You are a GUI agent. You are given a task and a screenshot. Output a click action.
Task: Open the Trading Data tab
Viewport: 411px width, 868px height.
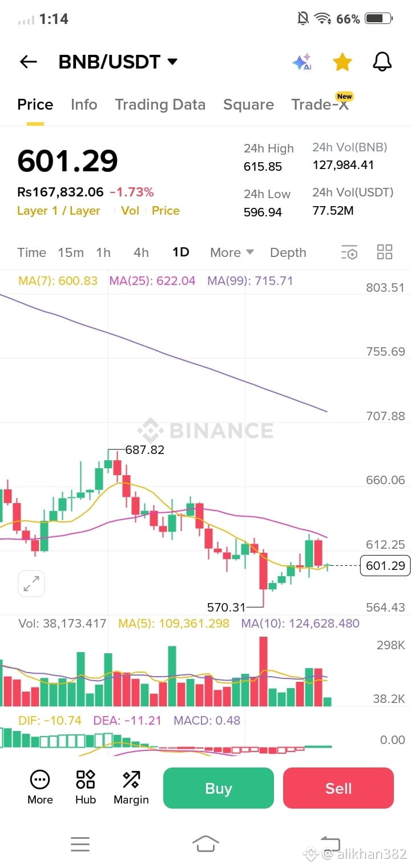pyautogui.click(x=160, y=105)
